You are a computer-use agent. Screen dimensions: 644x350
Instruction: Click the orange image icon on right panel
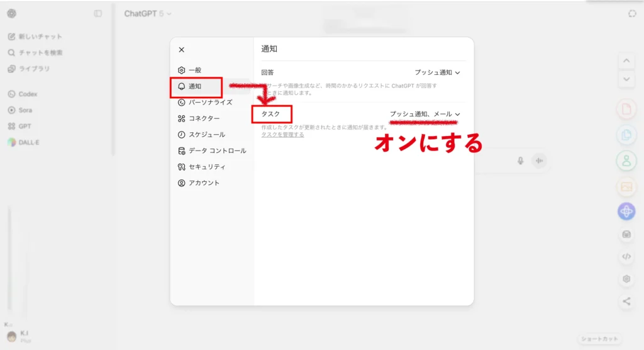pyautogui.click(x=626, y=187)
